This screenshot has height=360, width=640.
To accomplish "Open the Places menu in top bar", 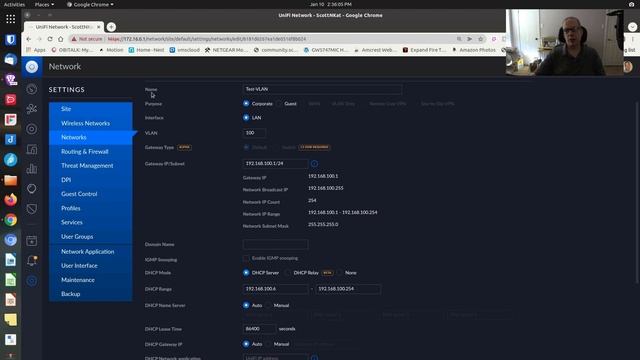I will 44,4.
